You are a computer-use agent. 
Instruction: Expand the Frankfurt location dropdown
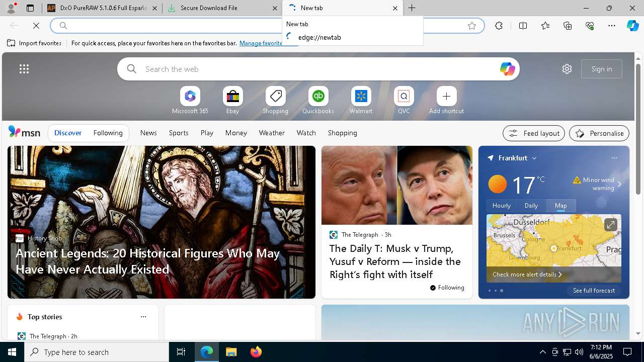click(534, 158)
